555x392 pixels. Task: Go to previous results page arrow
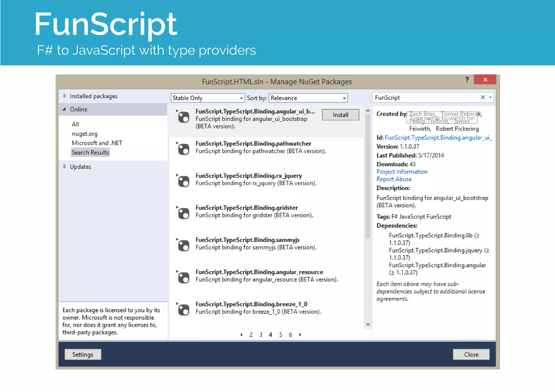click(241, 335)
